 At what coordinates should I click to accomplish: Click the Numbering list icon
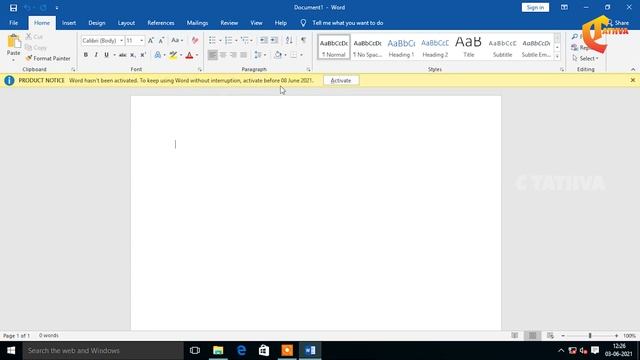coord(229,40)
